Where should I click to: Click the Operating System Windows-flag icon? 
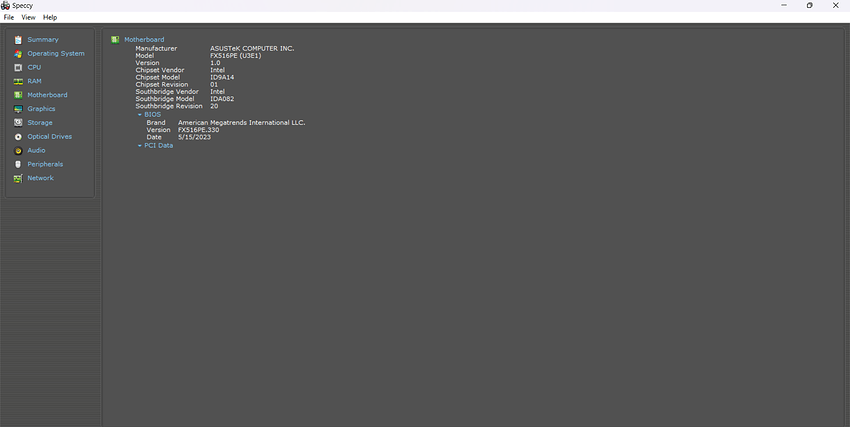[18, 54]
